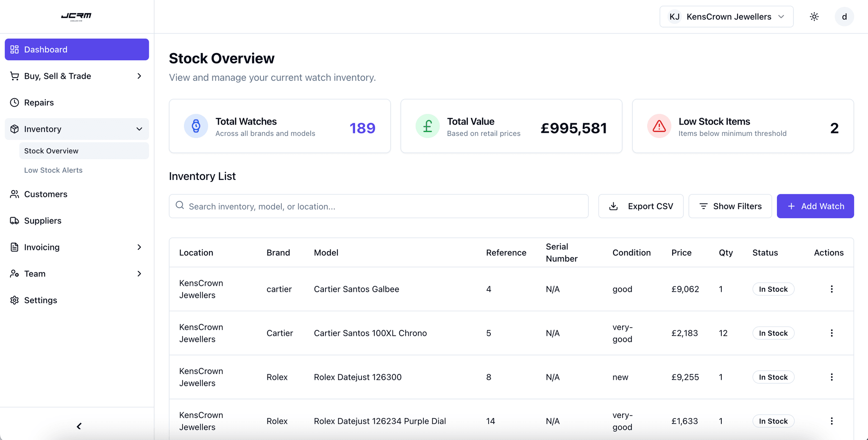
Task: Switch to Low Stock Alerts
Action: click(53, 170)
